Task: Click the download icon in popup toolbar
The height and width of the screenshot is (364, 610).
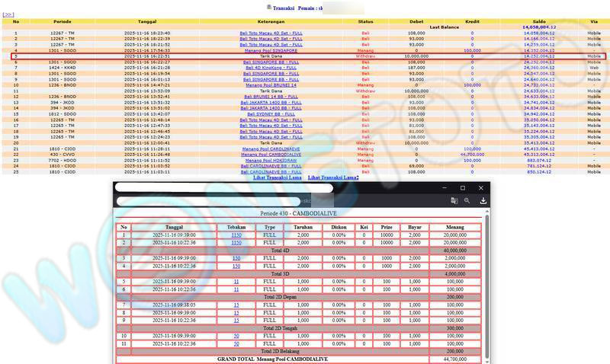Action: [483, 201]
